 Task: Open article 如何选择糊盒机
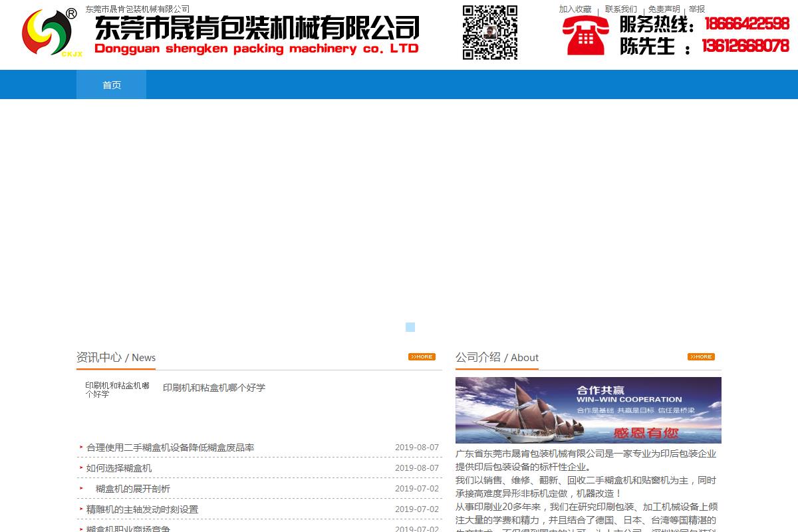tap(119, 468)
